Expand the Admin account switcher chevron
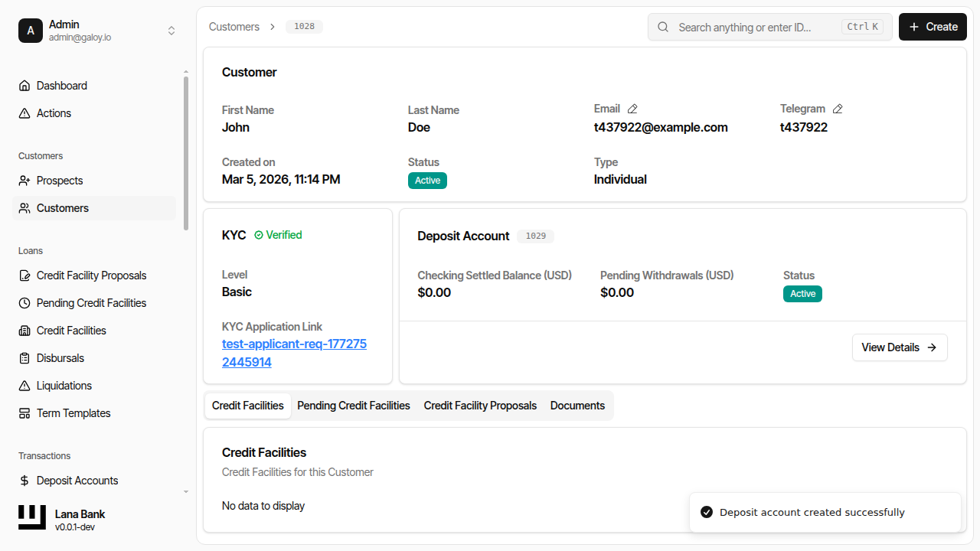980x551 pixels. tap(171, 31)
